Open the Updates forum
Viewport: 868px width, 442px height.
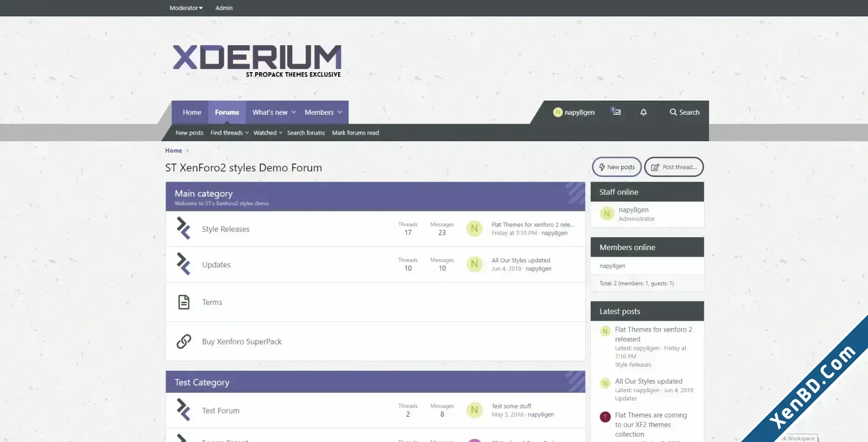[216, 265]
